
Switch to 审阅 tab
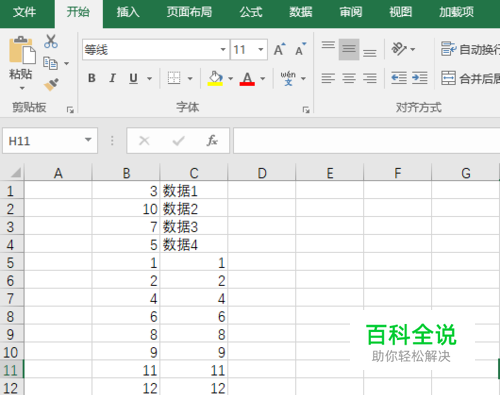point(351,12)
